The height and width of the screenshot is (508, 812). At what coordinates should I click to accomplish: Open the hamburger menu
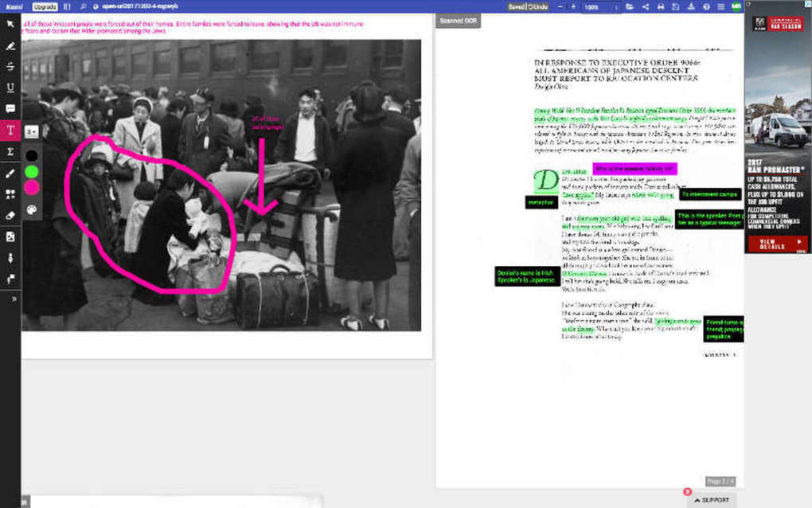click(x=721, y=6)
